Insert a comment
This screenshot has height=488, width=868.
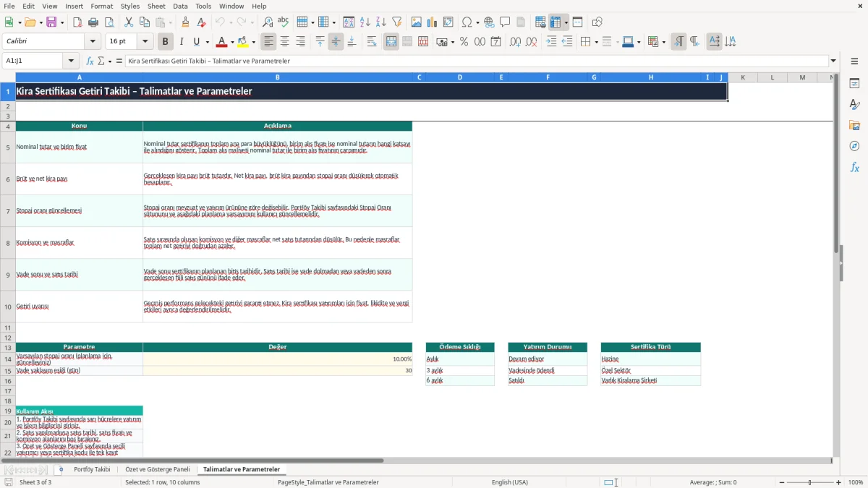[x=505, y=22]
